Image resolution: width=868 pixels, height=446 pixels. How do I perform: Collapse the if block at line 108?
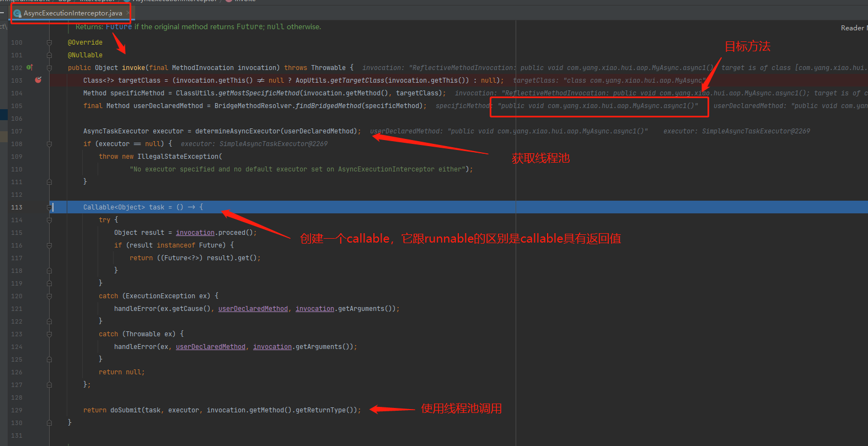click(x=49, y=144)
